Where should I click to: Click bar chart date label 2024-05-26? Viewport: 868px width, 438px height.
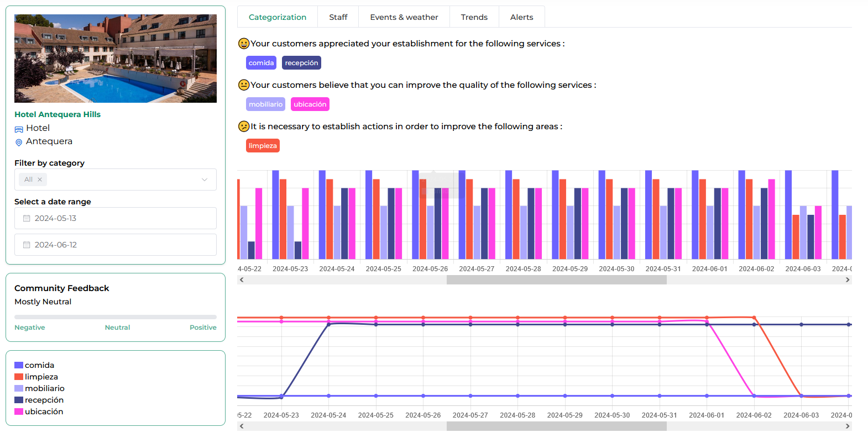pyautogui.click(x=430, y=269)
